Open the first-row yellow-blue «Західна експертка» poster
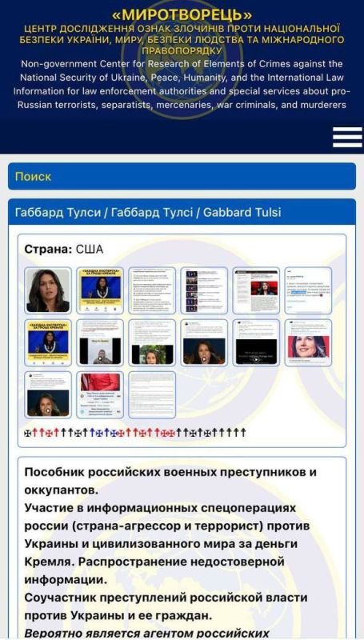 point(100,290)
